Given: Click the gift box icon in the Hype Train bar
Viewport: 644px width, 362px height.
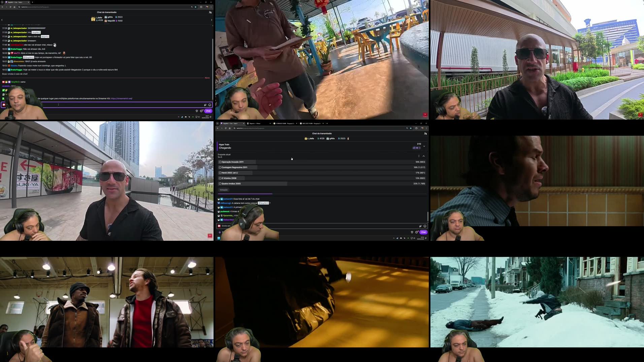Looking at the screenshot, I should [x=414, y=148].
